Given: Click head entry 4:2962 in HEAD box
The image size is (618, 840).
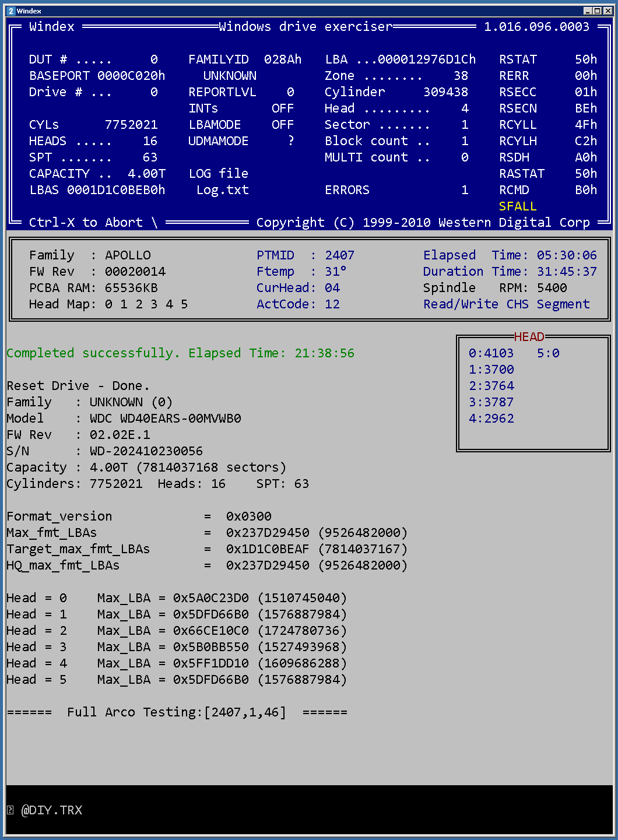Looking at the screenshot, I should pyautogui.click(x=491, y=419).
